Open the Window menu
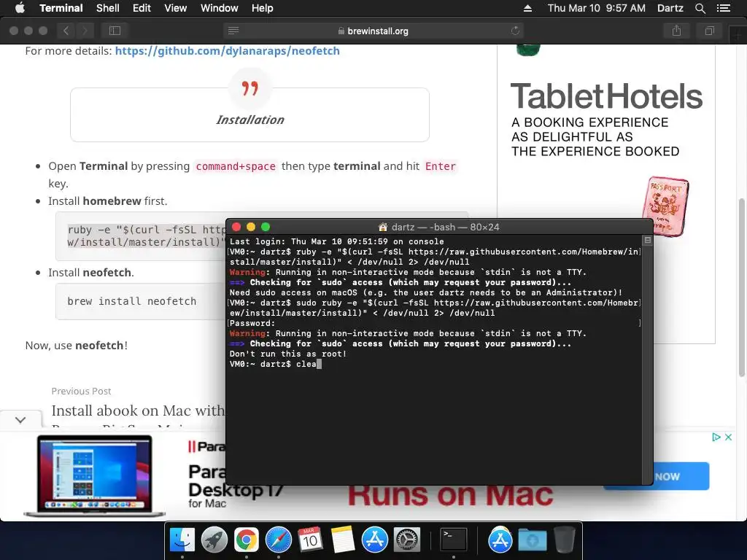The width and height of the screenshot is (747, 560). tap(219, 8)
